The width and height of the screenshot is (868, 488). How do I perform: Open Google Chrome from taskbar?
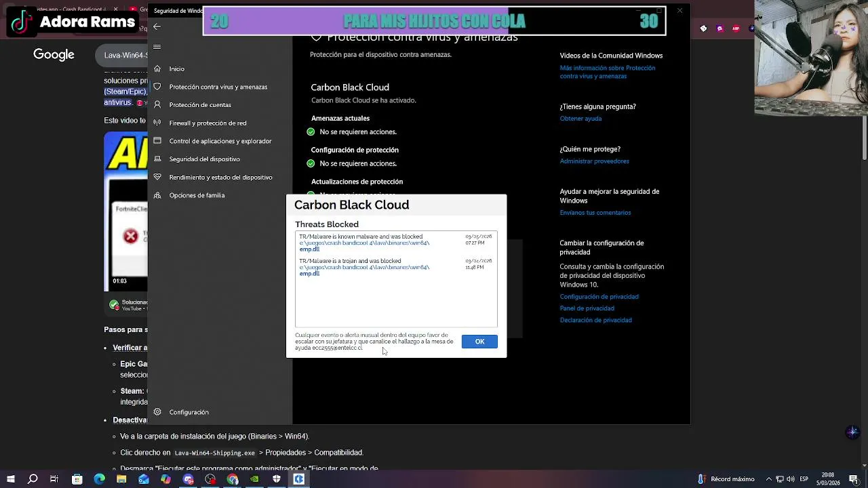point(233,479)
